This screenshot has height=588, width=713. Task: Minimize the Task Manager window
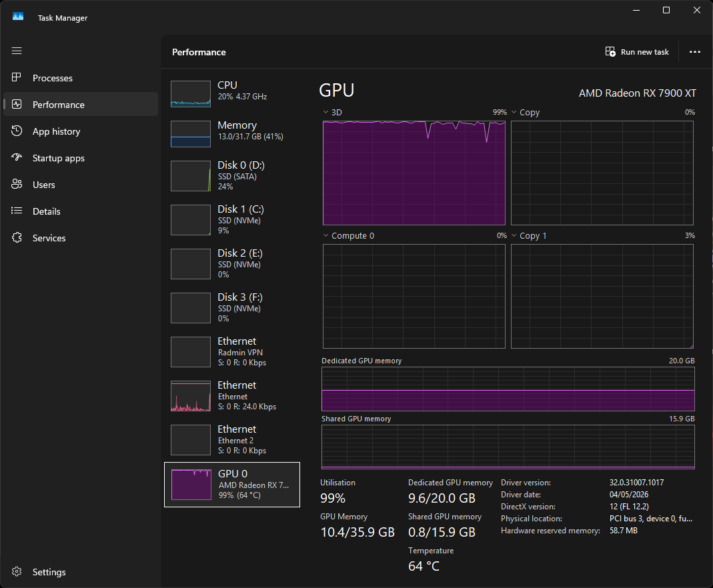pos(636,10)
